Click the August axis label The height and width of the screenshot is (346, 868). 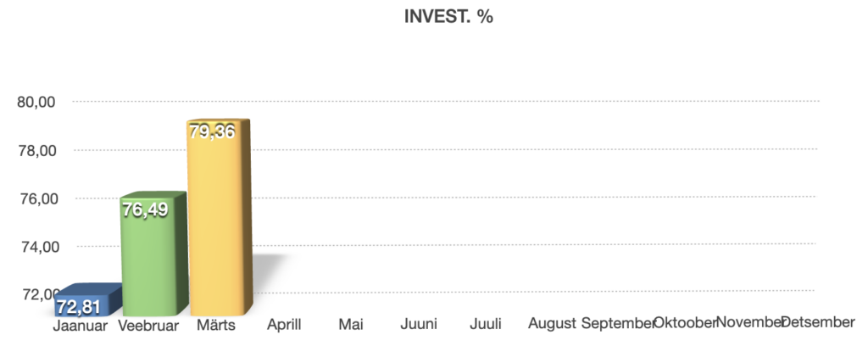pos(552,325)
